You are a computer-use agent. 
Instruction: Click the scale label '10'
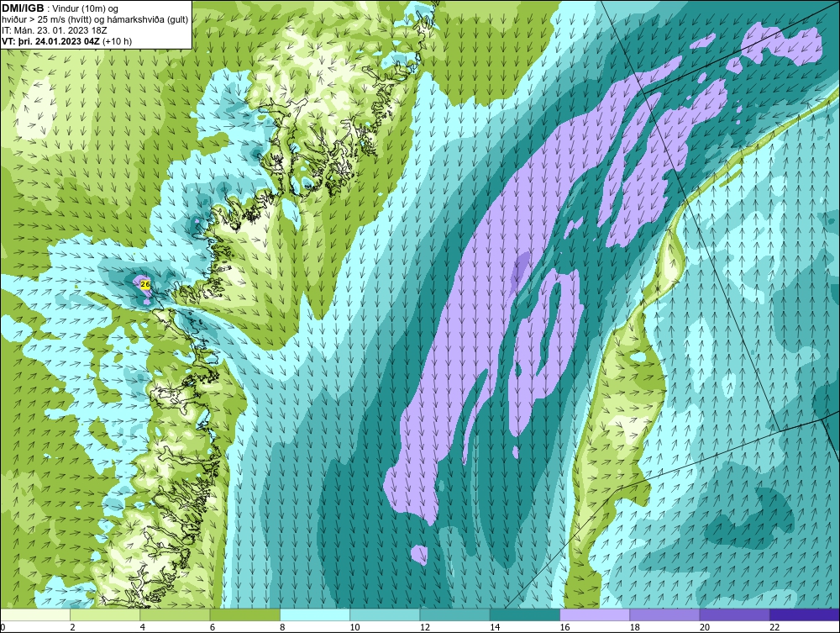[355, 627]
